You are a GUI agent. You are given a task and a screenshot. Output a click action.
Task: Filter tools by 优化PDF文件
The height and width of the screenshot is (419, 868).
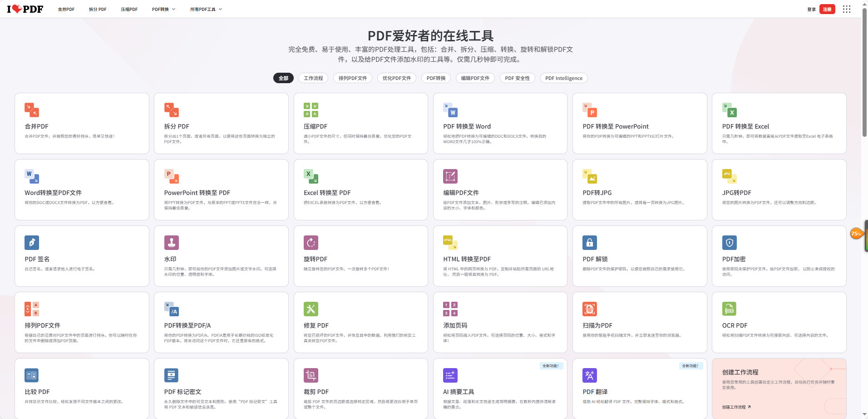coord(397,78)
